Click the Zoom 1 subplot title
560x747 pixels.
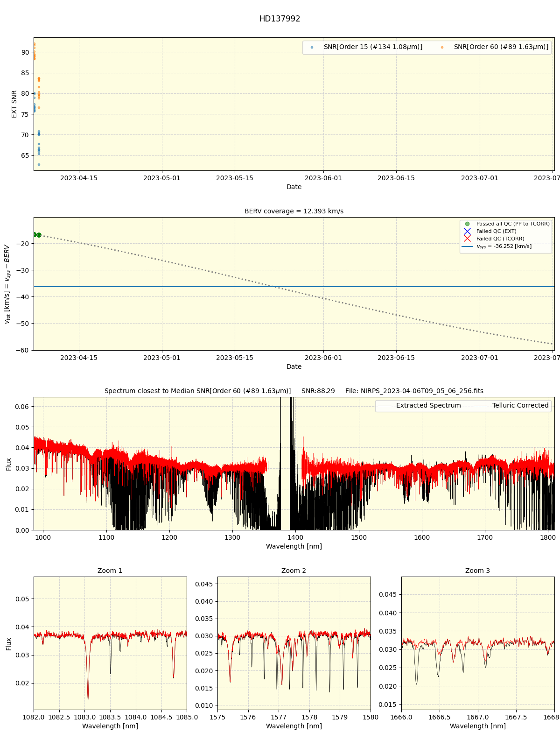110,571
